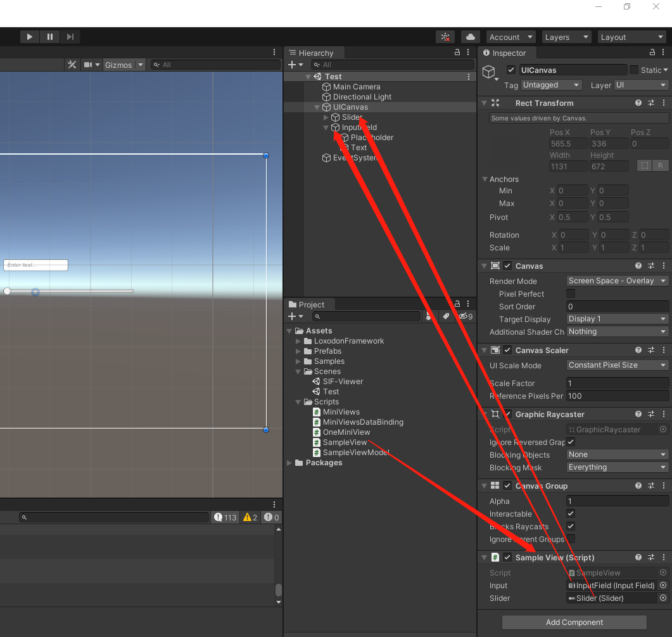Disable Interactable in the Canvas Group component

coord(569,514)
